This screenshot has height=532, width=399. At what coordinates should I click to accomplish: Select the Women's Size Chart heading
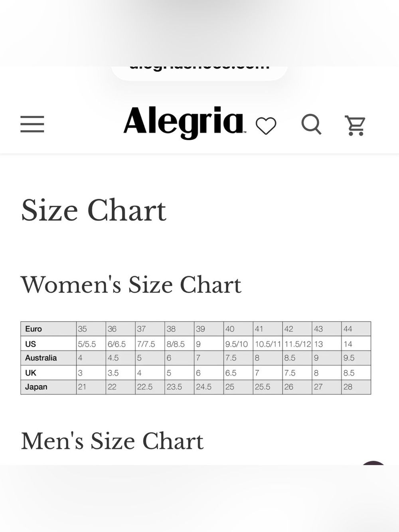point(131,285)
